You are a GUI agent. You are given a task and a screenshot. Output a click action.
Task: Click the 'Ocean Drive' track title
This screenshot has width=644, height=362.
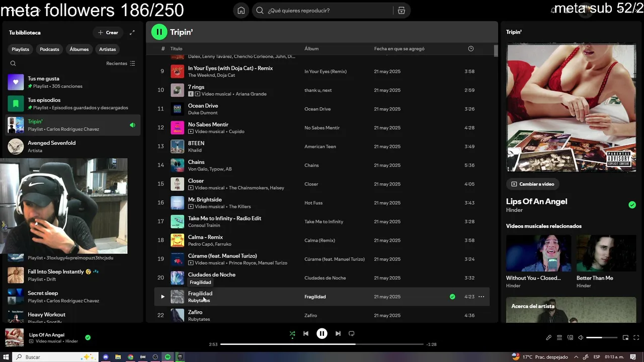[x=203, y=106]
